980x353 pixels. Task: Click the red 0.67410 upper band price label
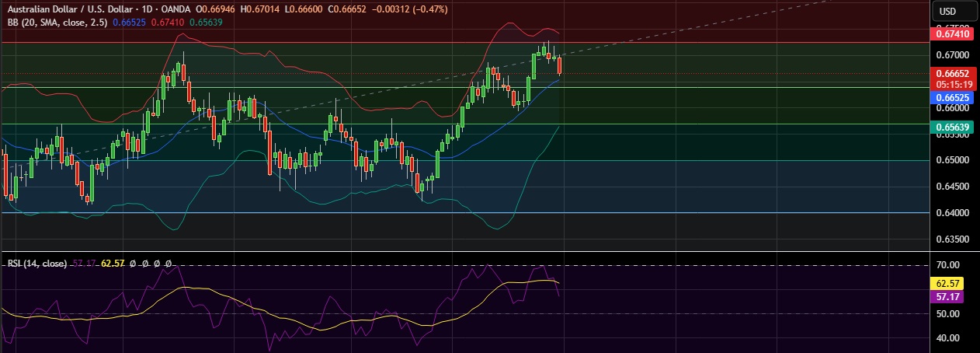950,34
